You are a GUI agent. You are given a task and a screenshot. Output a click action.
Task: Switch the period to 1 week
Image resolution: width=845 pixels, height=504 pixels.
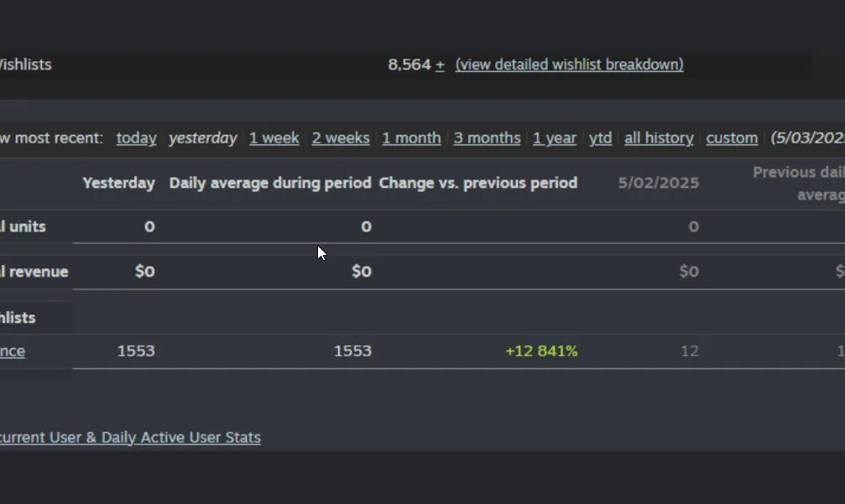coord(274,138)
